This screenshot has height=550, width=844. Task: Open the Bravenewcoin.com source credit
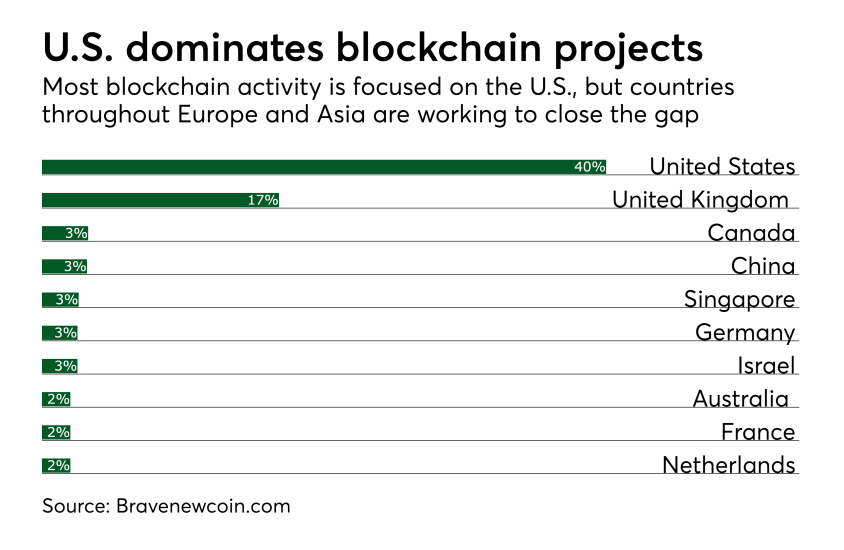(x=166, y=506)
